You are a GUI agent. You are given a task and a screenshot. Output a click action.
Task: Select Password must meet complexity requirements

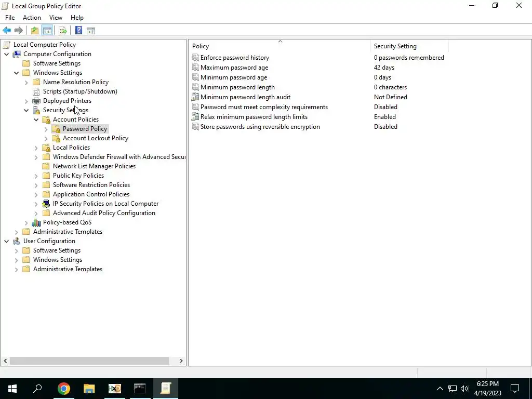[264, 107]
